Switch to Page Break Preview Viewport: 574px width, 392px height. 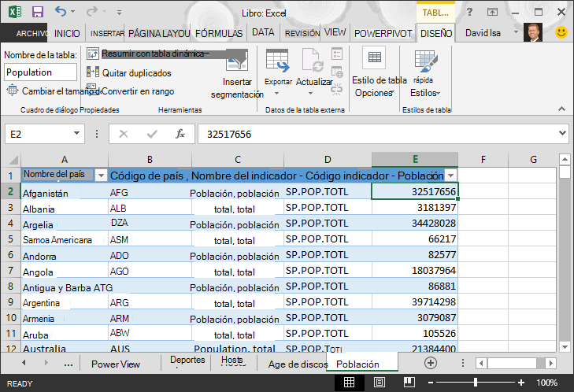(x=409, y=383)
